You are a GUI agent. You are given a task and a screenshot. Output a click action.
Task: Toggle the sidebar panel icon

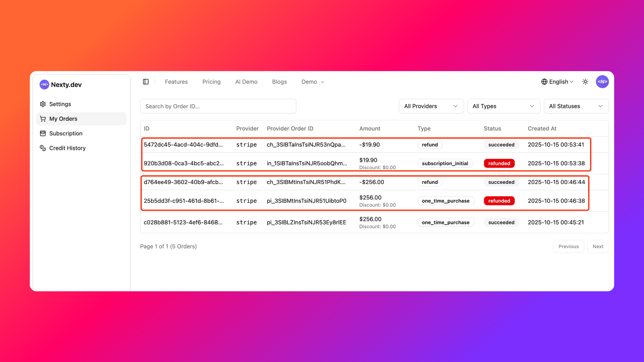tap(146, 82)
